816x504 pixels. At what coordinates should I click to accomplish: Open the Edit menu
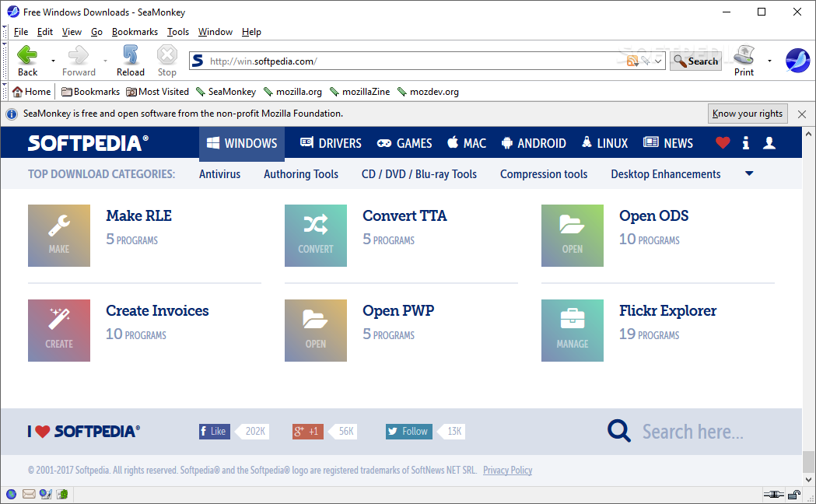click(45, 32)
